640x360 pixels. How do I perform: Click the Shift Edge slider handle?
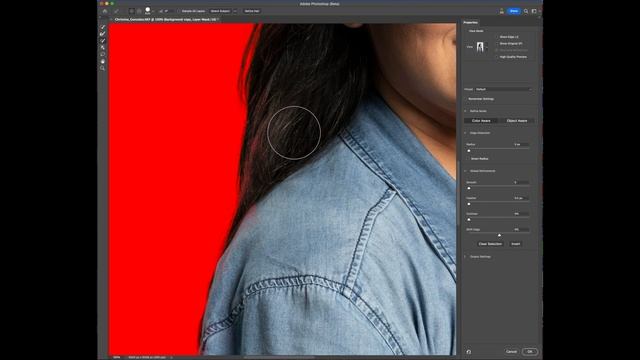pyautogui.click(x=499, y=235)
